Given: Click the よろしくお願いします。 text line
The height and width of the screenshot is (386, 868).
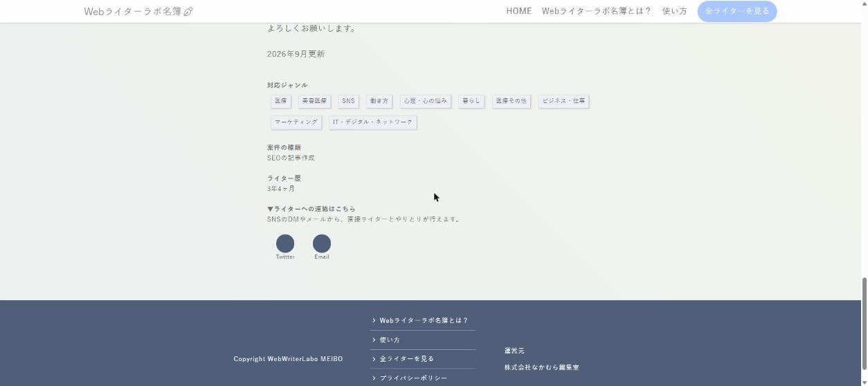Looking at the screenshot, I should tap(311, 29).
